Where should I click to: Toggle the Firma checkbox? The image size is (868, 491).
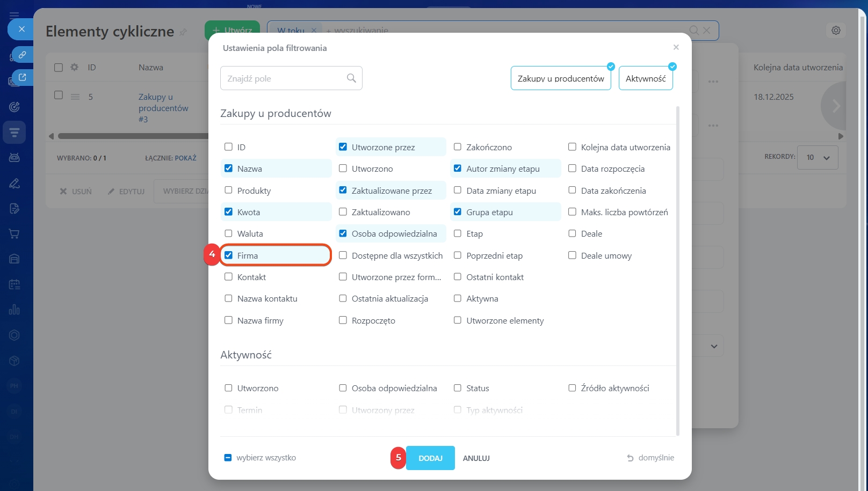click(228, 255)
